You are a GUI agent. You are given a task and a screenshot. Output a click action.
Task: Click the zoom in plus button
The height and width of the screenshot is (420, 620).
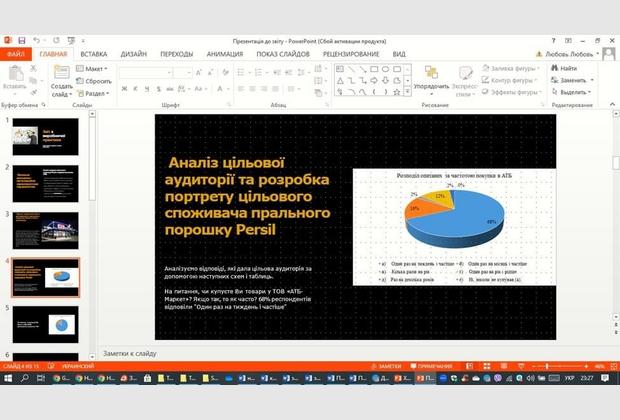pyautogui.click(x=586, y=367)
